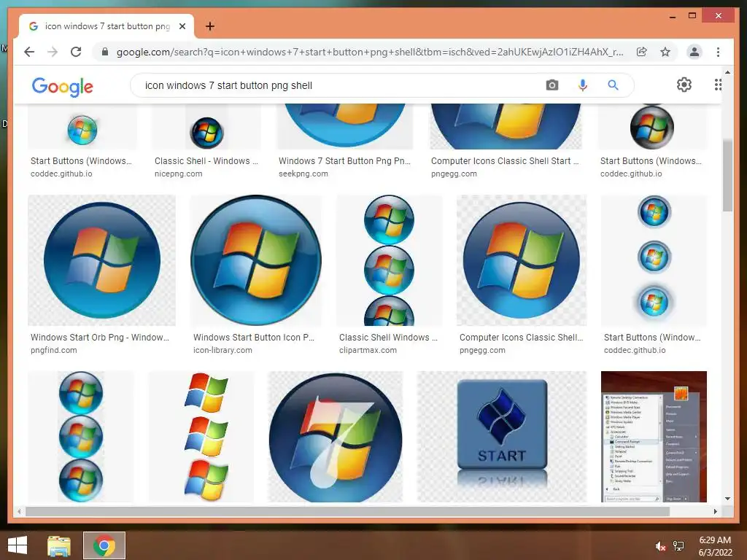Open the Windows 7 orb with number 7 image
The height and width of the screenshot is (560, 747).
click(336, 437)
